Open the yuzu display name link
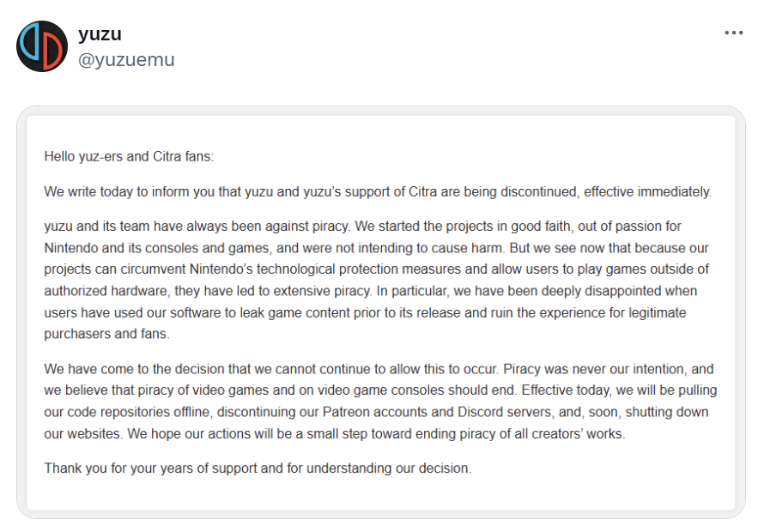The image size is (764, 532). (100, 33)
